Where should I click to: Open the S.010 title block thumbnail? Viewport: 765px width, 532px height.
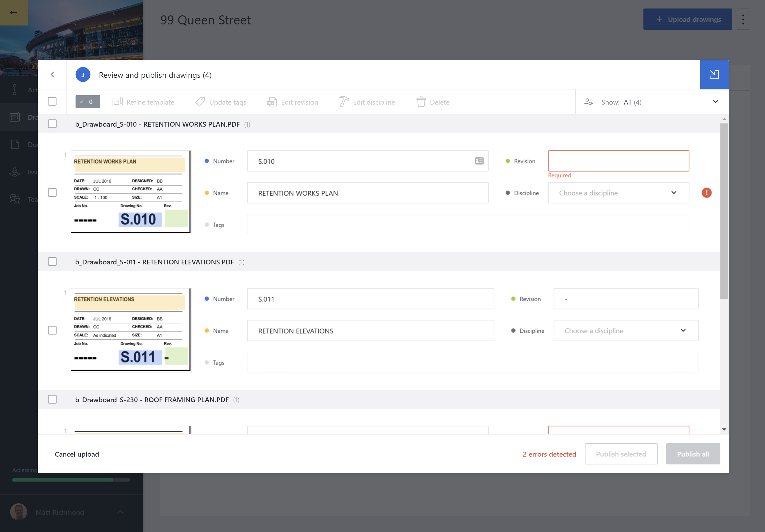tap(131, 192)
